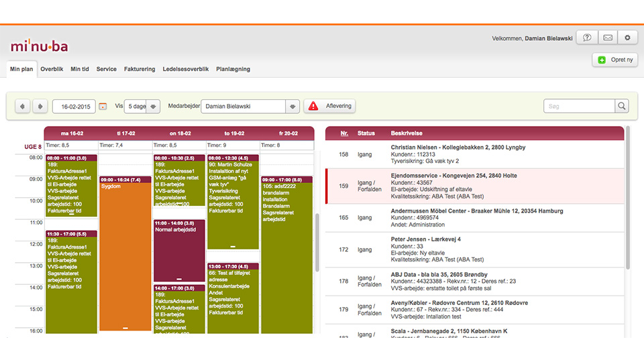Select the Min plan tab
Viewport: 644px width, 362px height.
click(21, 69)
